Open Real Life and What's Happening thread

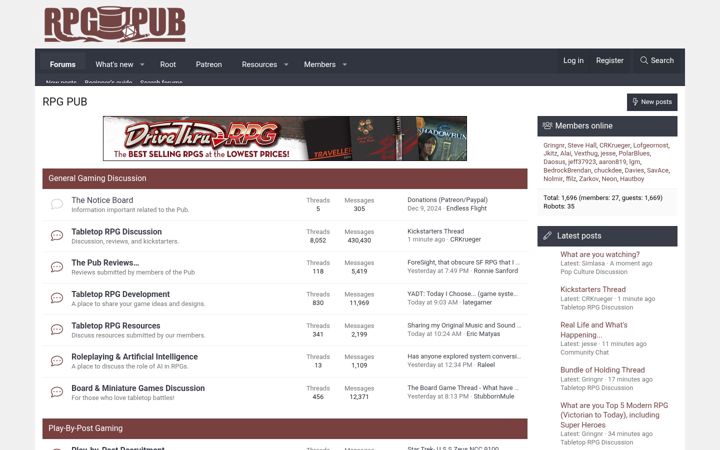pyautogui.click(x=594, y=330)
